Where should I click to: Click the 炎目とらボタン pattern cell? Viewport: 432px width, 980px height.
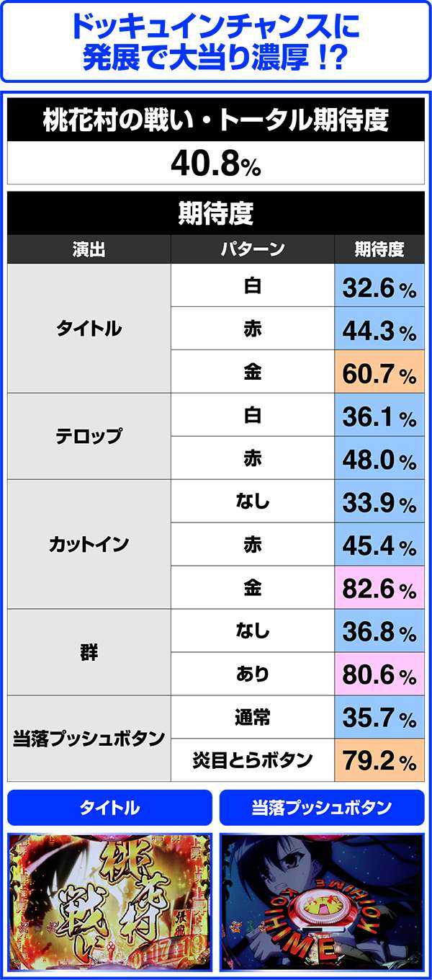(x=253, y=760)
